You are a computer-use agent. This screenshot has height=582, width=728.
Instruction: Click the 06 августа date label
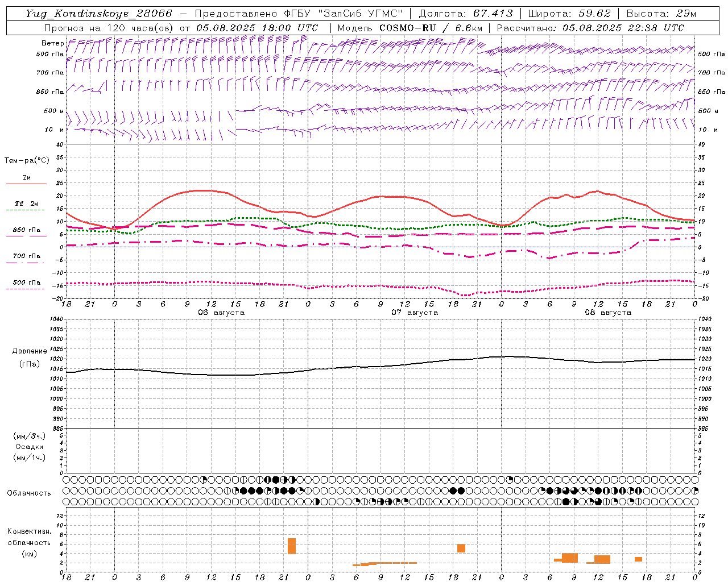pos(221,313)
